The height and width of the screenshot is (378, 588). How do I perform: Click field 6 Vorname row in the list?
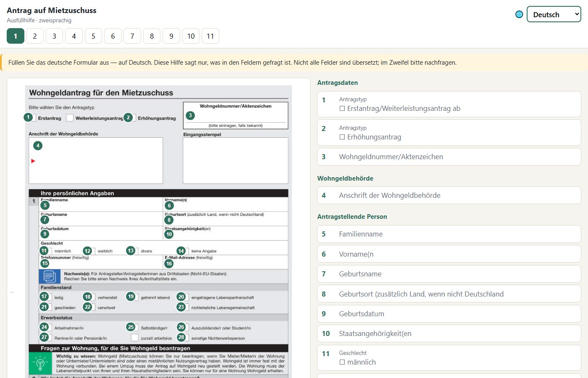coord(449,254)
